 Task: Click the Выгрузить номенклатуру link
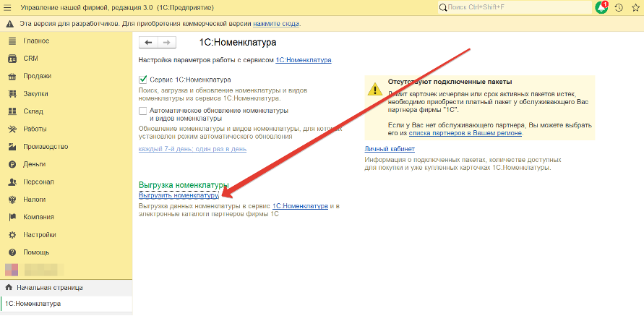click(x=178, y=196)
